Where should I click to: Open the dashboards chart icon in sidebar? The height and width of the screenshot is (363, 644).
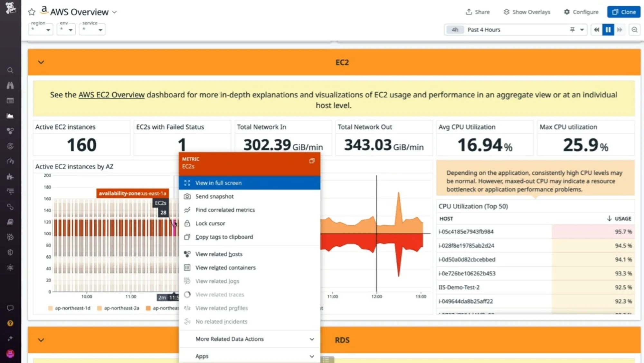pyautogui.click(x=10, y=116)
